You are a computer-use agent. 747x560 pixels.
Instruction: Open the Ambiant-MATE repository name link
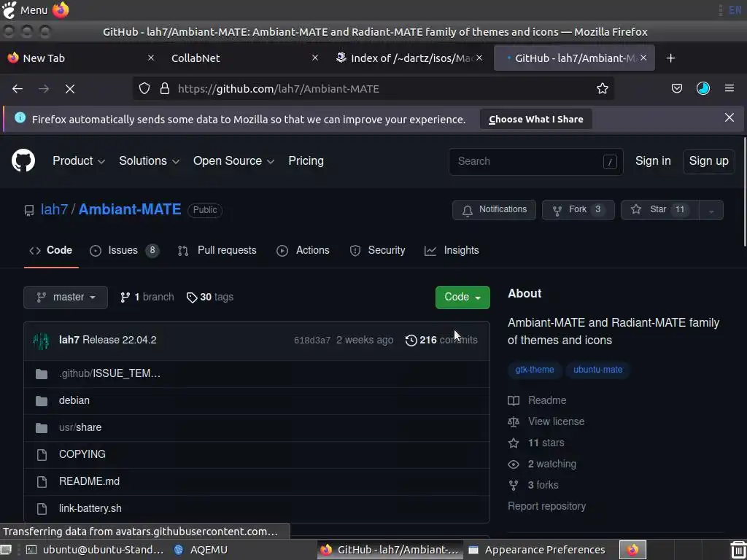coord(130,209)
